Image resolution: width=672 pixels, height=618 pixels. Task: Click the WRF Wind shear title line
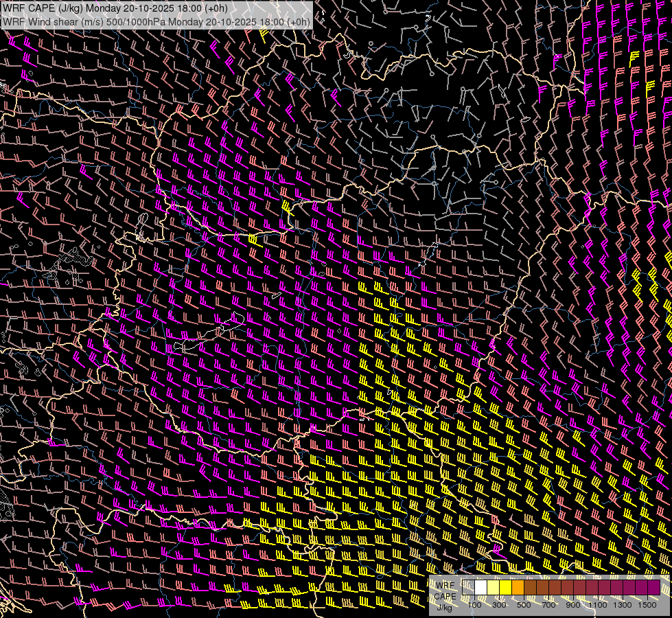coord(156,21)
